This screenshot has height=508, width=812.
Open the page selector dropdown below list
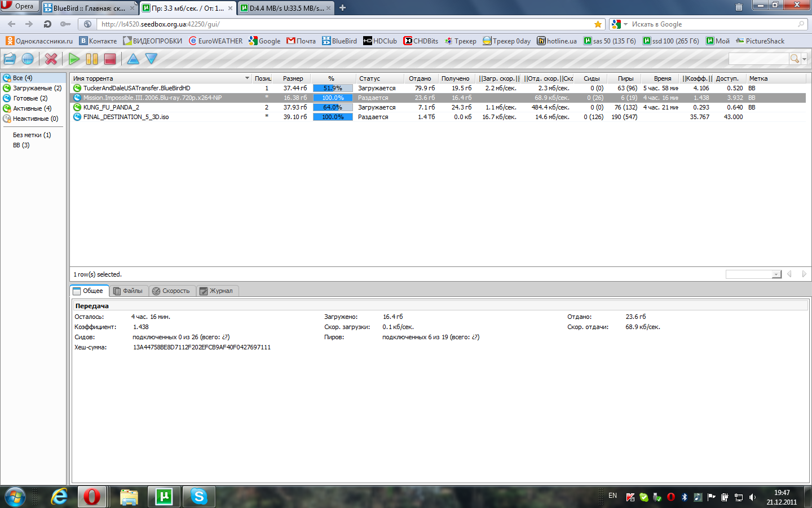click(x=753, y=274)
